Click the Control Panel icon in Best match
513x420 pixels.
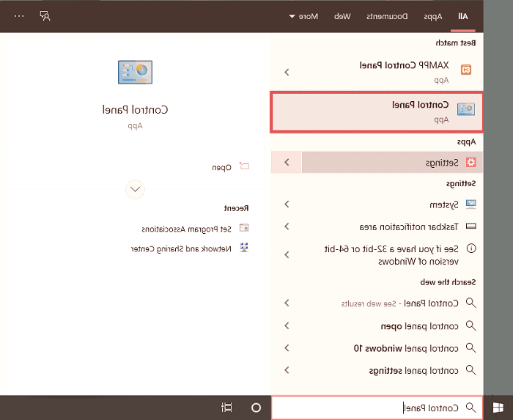[x=465, y=110]
